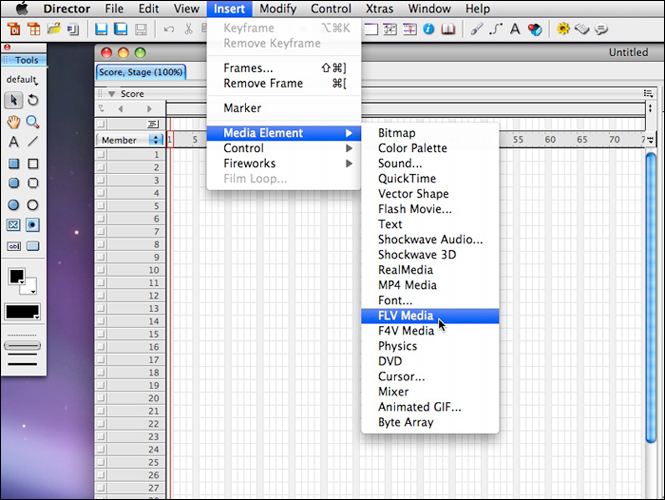Toggle mute box for channel 22

click(101, 424)
